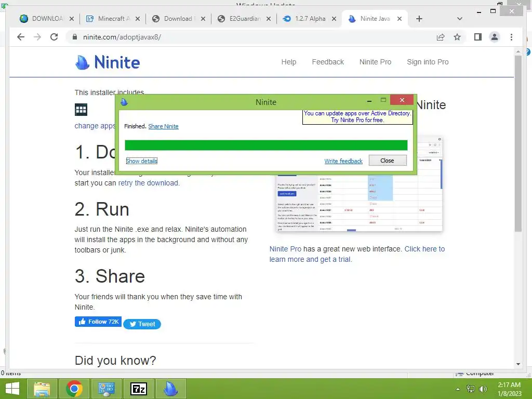Image resolution: width=532 pixels, height=399 pixels.
Task: Open a new tab
Action: pyautogui.click(x=419, y=19)
